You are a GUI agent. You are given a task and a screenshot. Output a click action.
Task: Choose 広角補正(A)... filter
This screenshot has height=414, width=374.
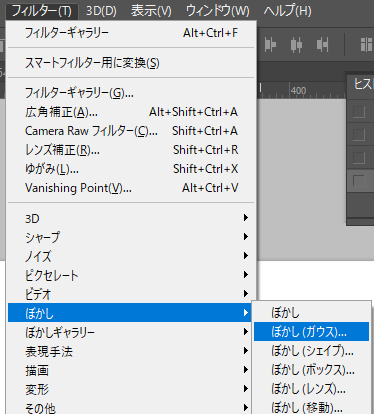[131, 112]
